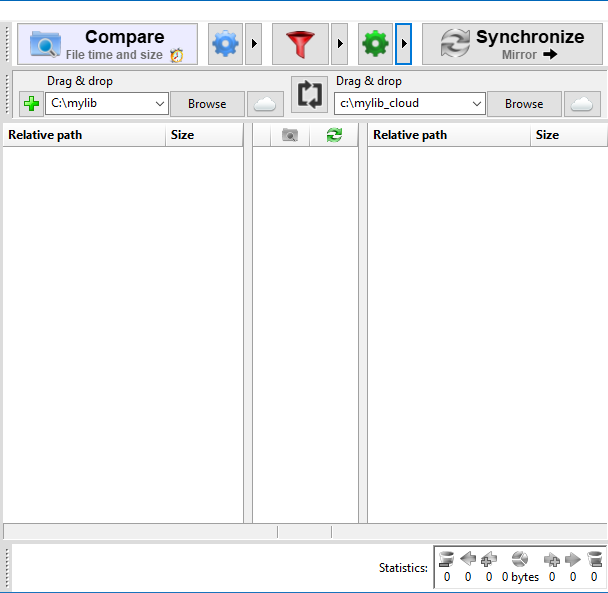This screenshot has width=608, height=593.
Task: Click the data volume bytes statistics icon
Action: 520,559
